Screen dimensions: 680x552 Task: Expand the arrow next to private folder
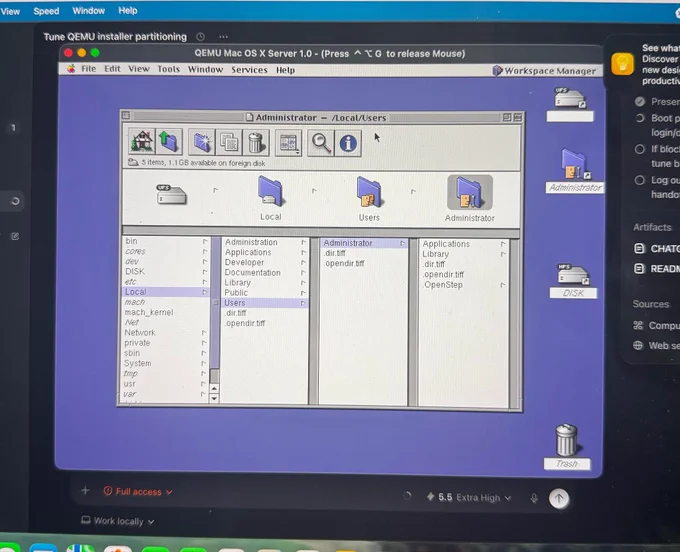tap(204, 343)
